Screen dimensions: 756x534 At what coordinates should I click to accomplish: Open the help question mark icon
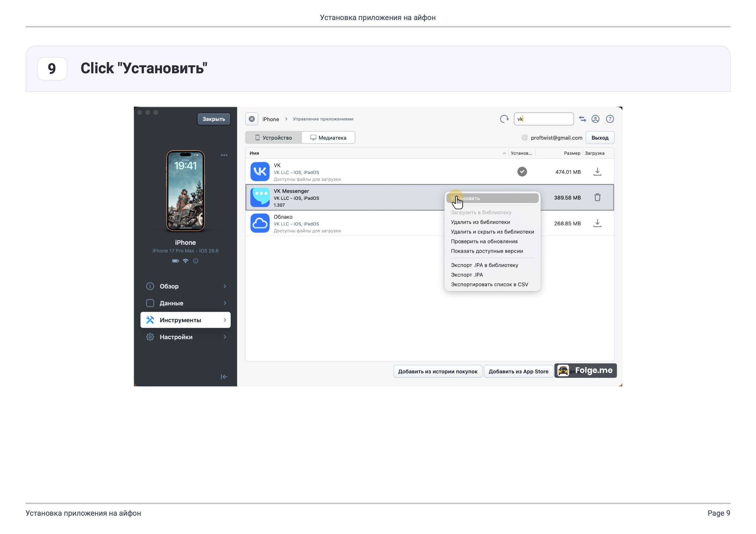(610, 119)
